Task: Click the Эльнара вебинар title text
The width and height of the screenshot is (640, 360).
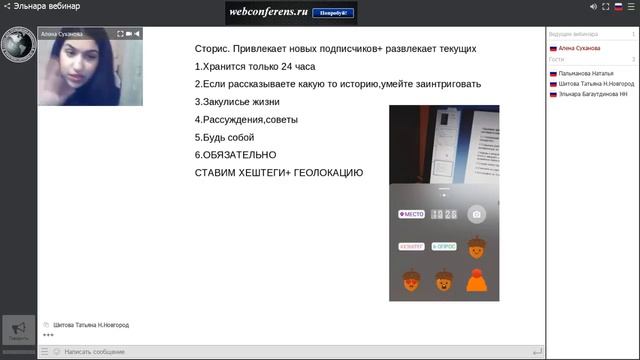Action: point(47,6)
